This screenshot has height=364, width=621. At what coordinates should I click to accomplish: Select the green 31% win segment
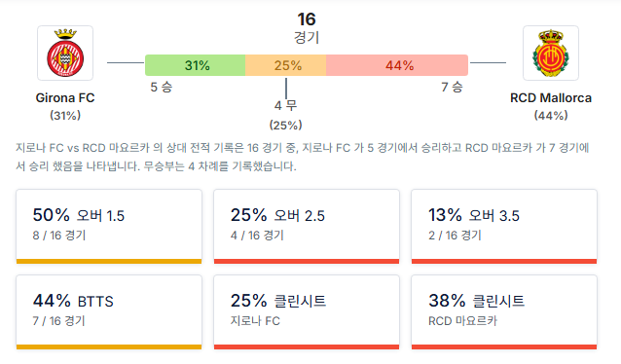(x=196, y=65)
